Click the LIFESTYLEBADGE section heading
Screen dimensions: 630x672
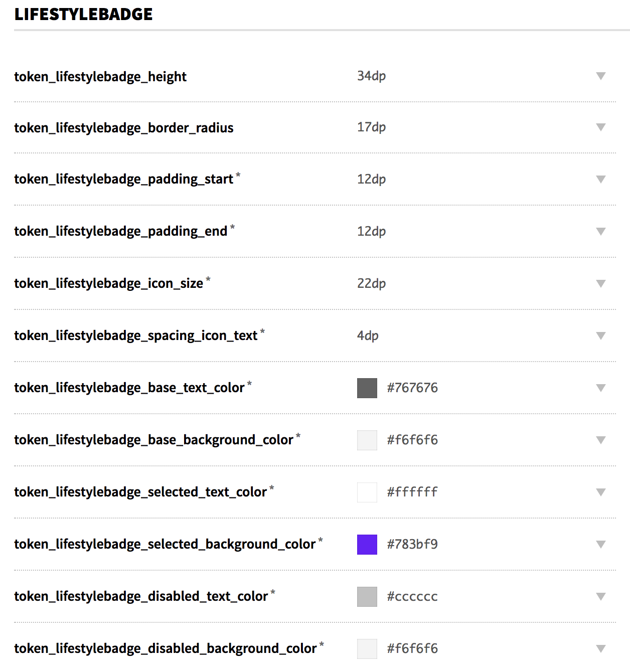[x=83, y=15]
